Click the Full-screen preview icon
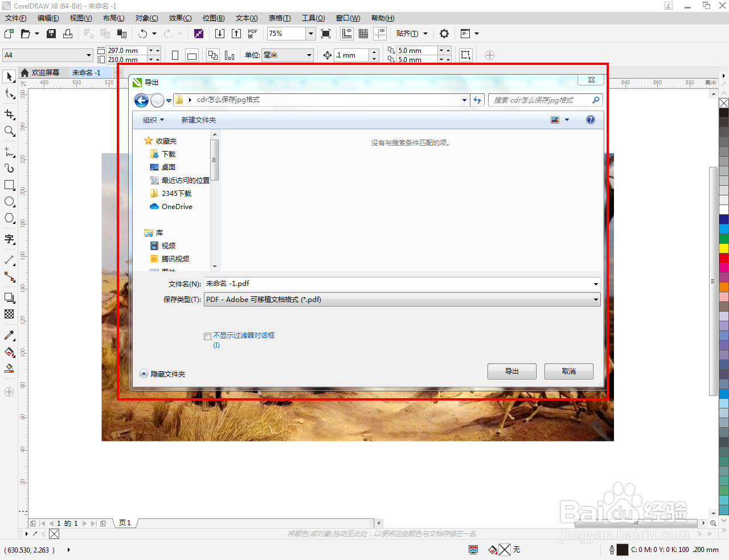 (x=326, y=34)
